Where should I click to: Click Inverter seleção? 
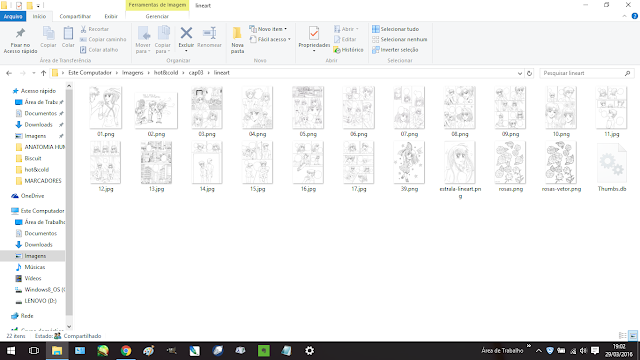click(x=395, y=50)
